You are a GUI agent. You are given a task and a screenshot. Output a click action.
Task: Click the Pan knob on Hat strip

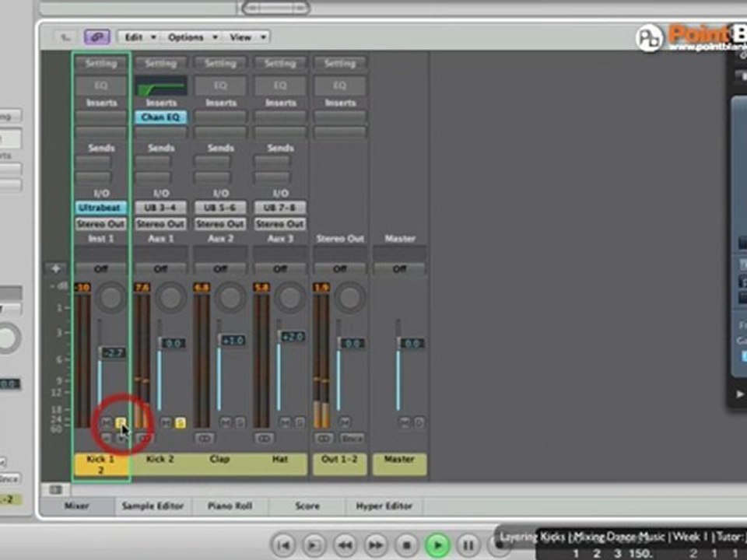(x=289, y=298)
